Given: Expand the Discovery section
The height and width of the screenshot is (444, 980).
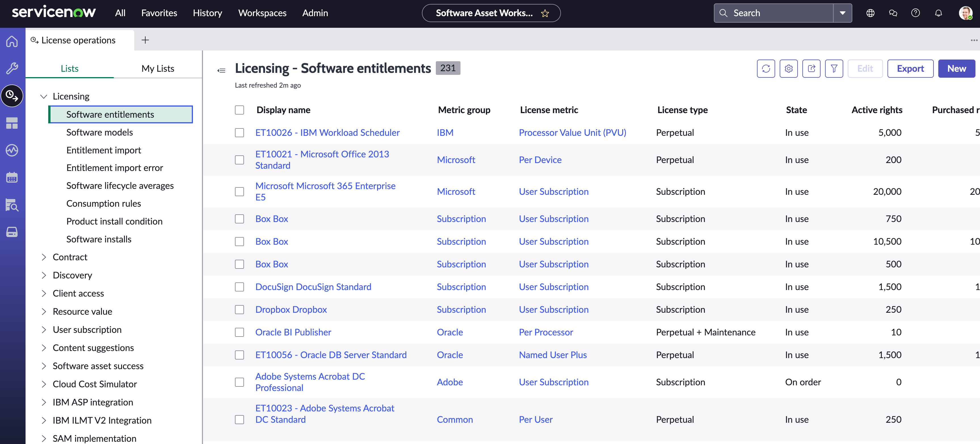Looking at the screenshot, I should [x=44, y=275].
